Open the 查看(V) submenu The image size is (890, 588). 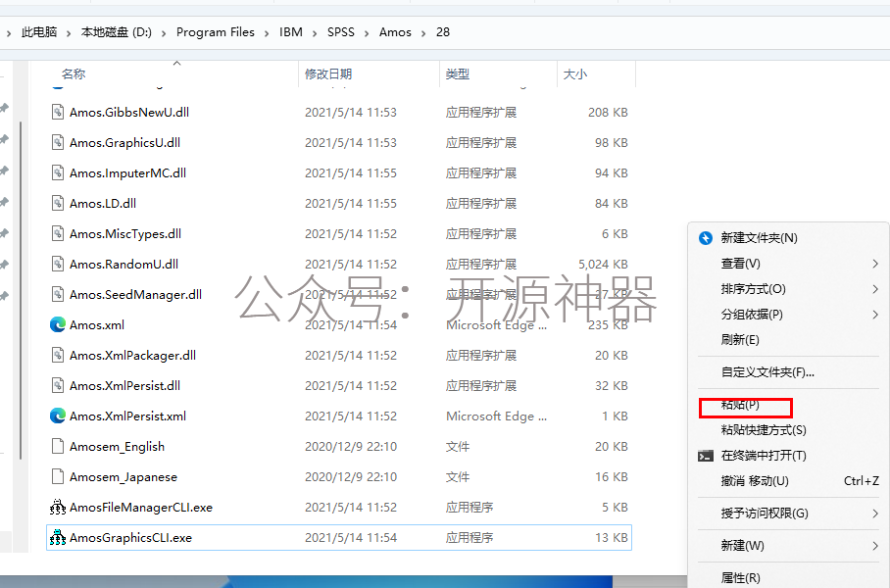(x=788, y=264)
